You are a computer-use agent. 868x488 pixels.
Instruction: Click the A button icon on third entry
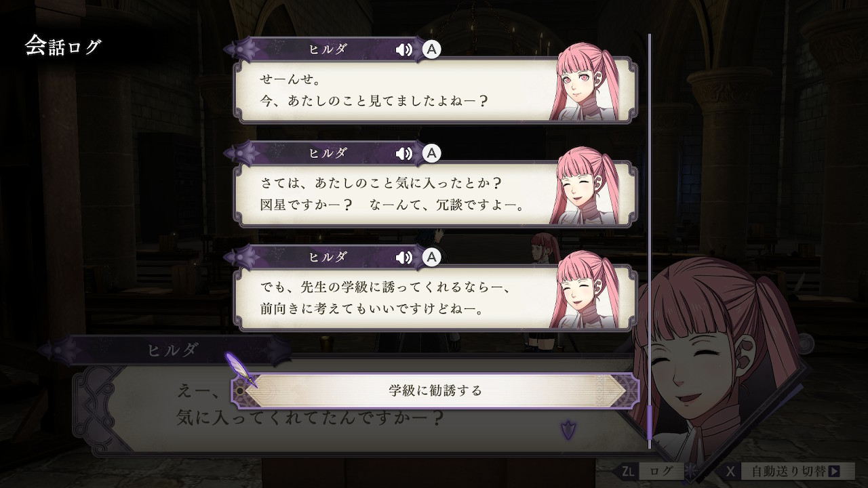tap(431, 257)
